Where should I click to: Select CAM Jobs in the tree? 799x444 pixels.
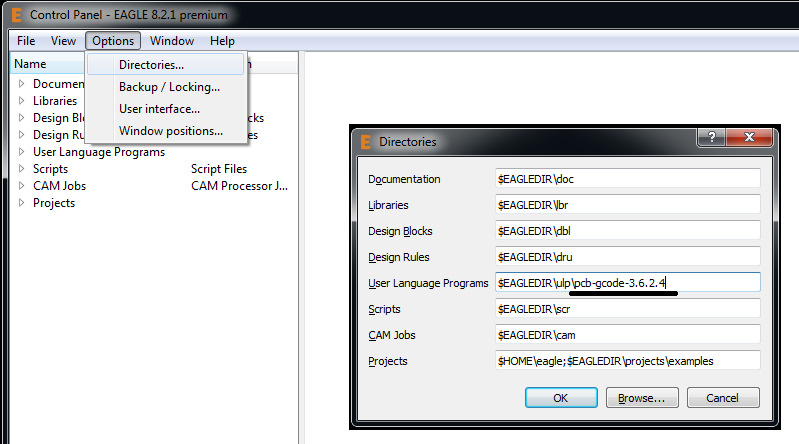coord(60,186)
